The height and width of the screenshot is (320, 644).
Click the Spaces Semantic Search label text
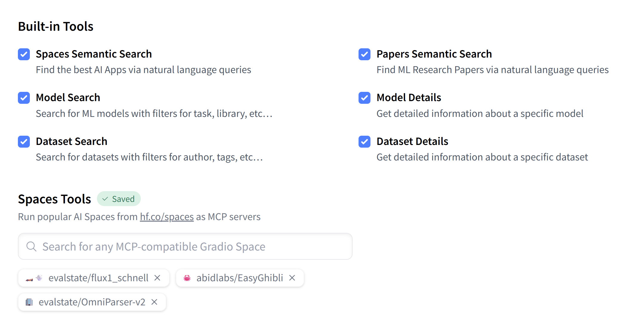pyautogui.click(x=94, y=54)
